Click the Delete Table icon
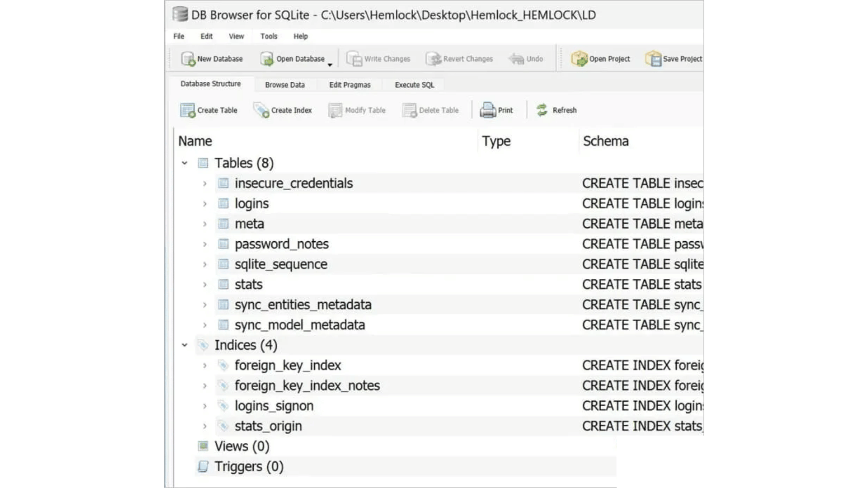 (x=410, y=110)
